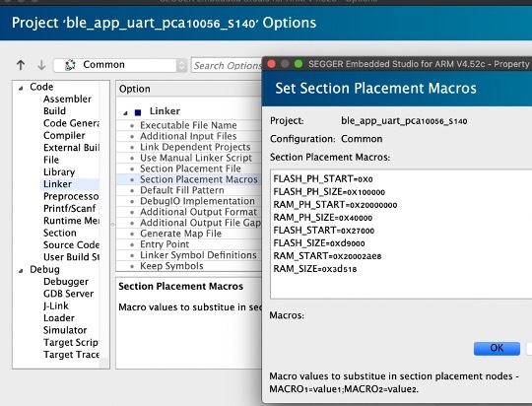This screenshot has width=532, height=406.
Task: Select DebugIO Implementation option
Action: (197, 201)
